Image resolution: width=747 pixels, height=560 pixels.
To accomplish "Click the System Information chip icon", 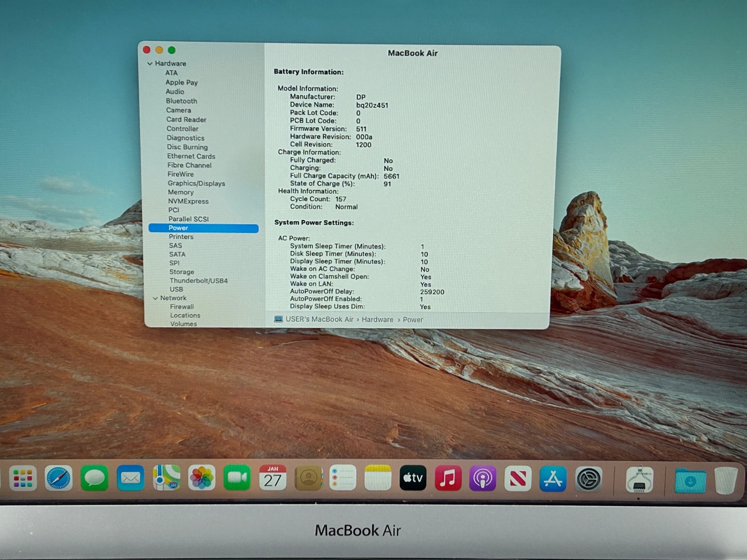I will tap(639, 479).
